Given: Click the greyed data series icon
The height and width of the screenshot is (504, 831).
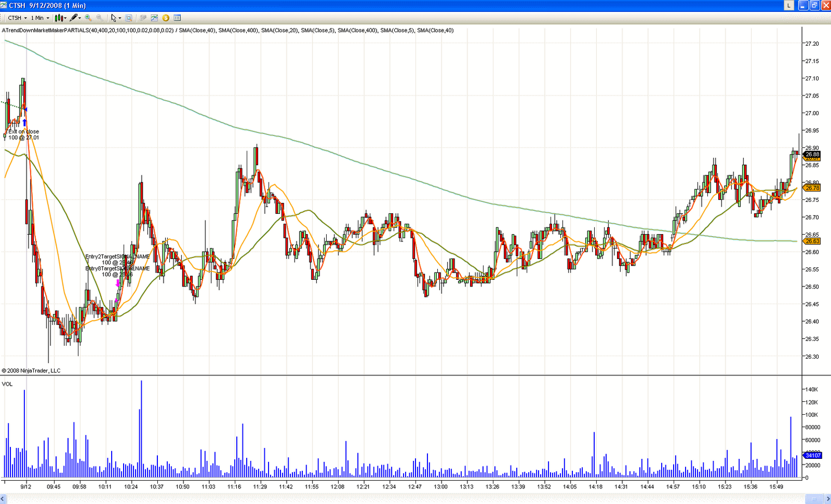Looking at the screenshot, I should pyautogui.click(x=143, y=18).
